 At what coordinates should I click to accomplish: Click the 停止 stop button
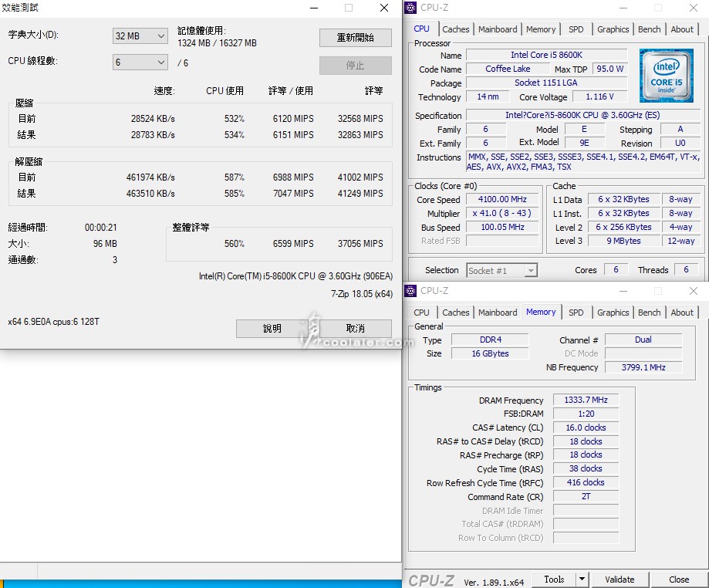(x=356, y=66)
